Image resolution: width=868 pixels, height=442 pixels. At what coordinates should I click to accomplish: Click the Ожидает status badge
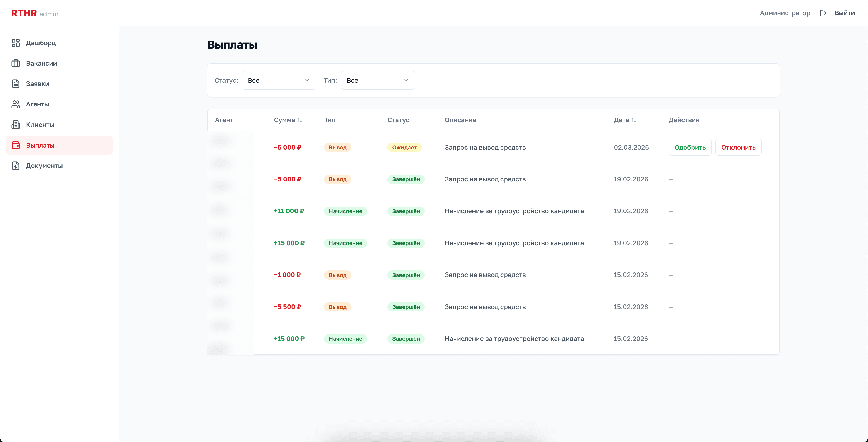click(404, 147)
